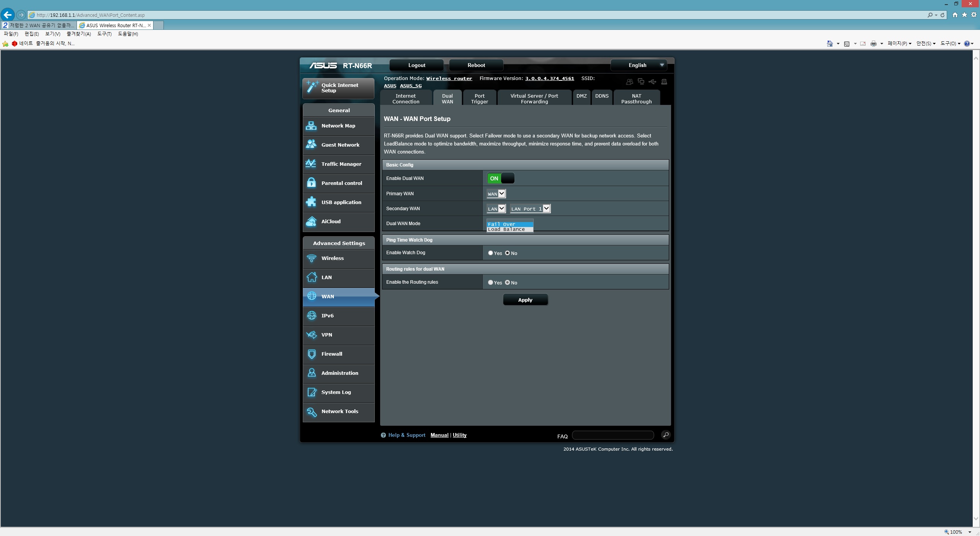The height and width of the screenshot is (536, 980).
Task: Open the 파일(F) menu
Action: [11, 34]
